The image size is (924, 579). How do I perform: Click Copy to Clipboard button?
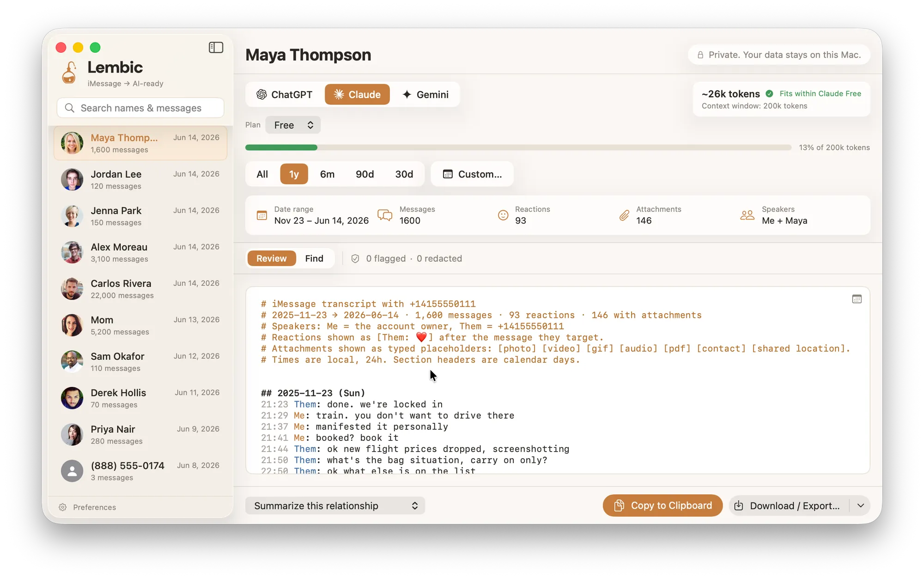click(663, 506)
